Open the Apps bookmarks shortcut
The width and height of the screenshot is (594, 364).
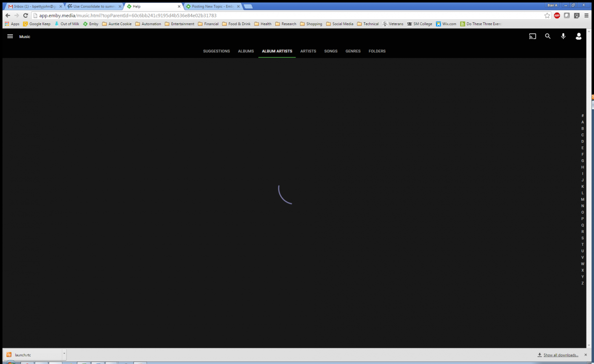12,24
